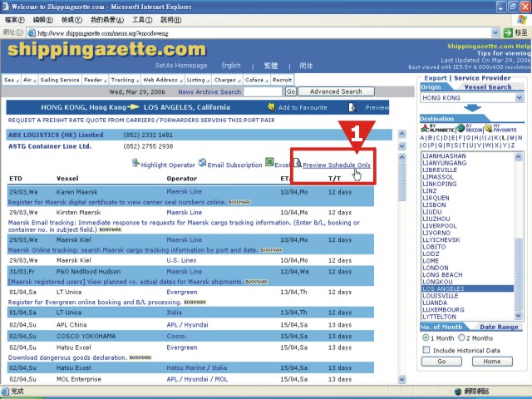Open the Recruit tab
This screenshot has width=532, height=399.
[282, 80]
